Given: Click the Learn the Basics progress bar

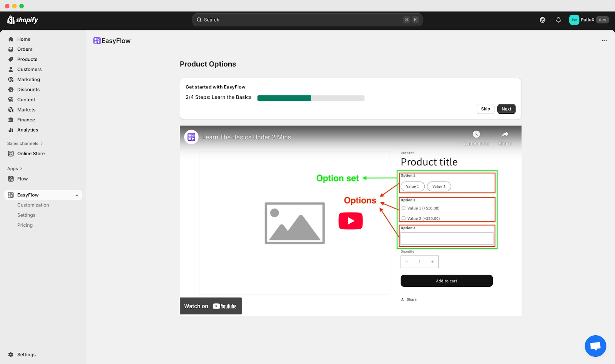Looking at the screenshot, I should [x=311, y=98].
